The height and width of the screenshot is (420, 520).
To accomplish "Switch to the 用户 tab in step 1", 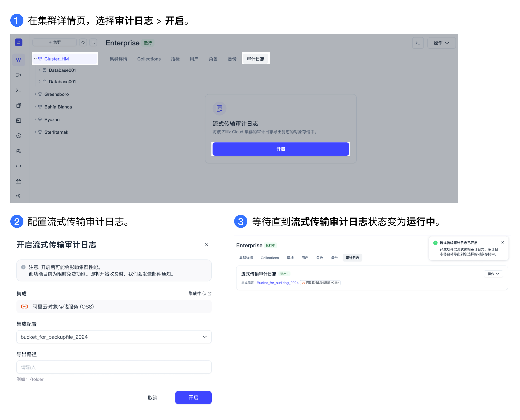I will coord(194,59).
